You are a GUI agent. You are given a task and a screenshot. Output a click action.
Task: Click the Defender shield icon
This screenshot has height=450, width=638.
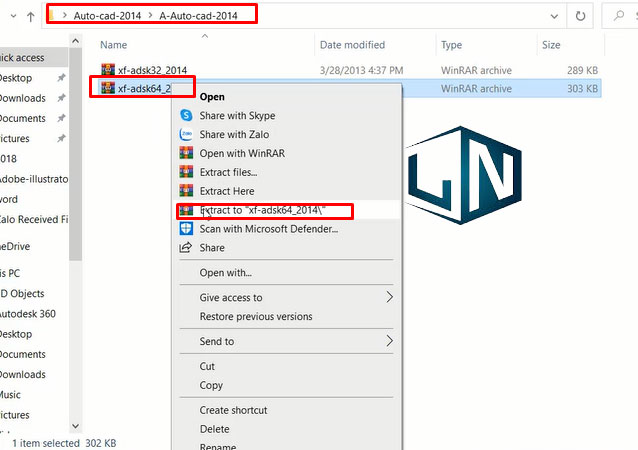tap(186, 228)
